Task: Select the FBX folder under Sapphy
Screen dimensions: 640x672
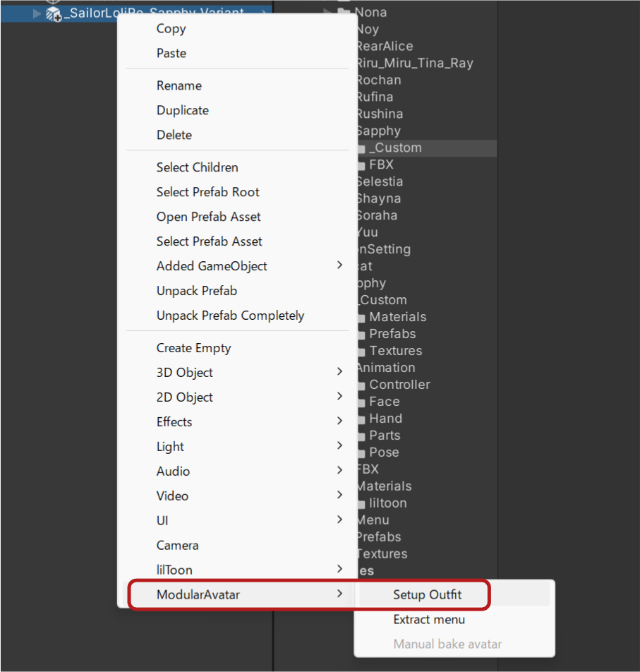Action: pyautogui.click(x=381, y=164)
